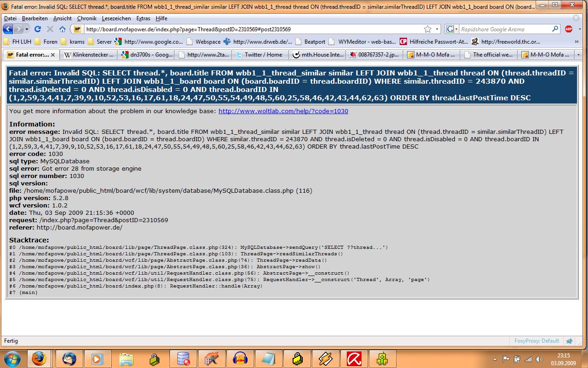Open the list-all-tabs dropdown arrow
The image size is (588, 368).
pos(578,55)
